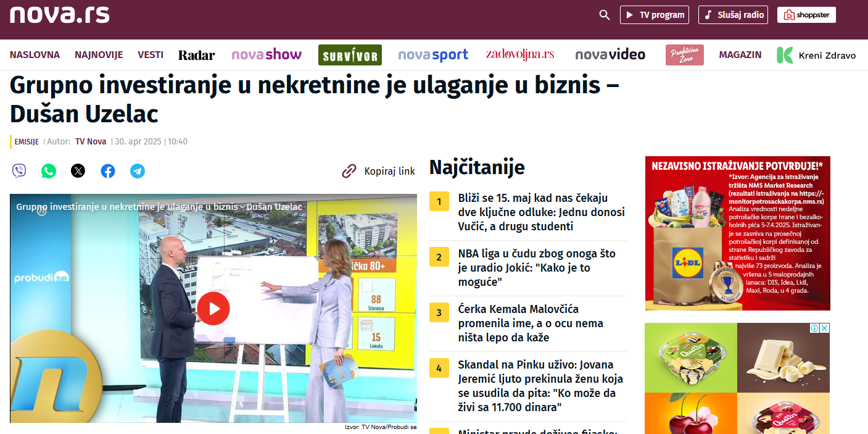The image size is (868, 434).
Task: Open the shoppster link in header
Action: pyautogui.click(x=806, y=15)
